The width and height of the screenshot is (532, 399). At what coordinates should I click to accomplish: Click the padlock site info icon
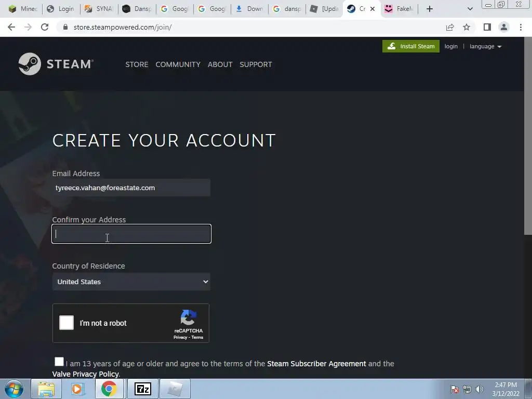tap(65, 27)
